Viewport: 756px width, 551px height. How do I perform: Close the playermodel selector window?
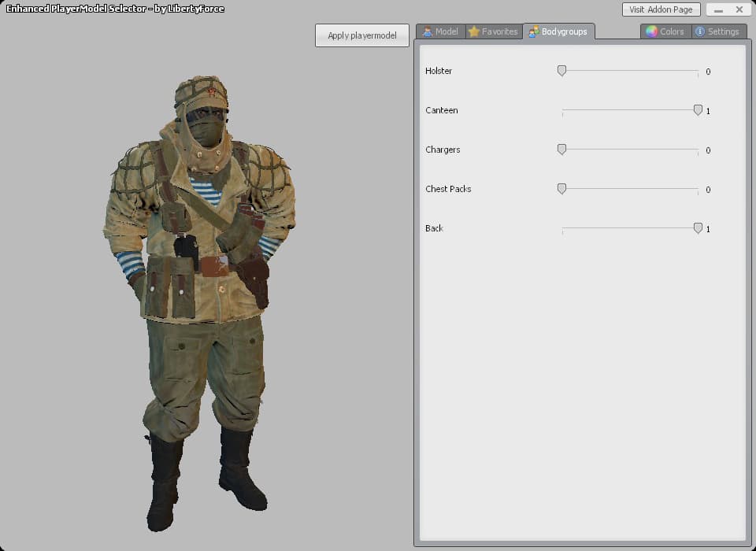[739, 9]
